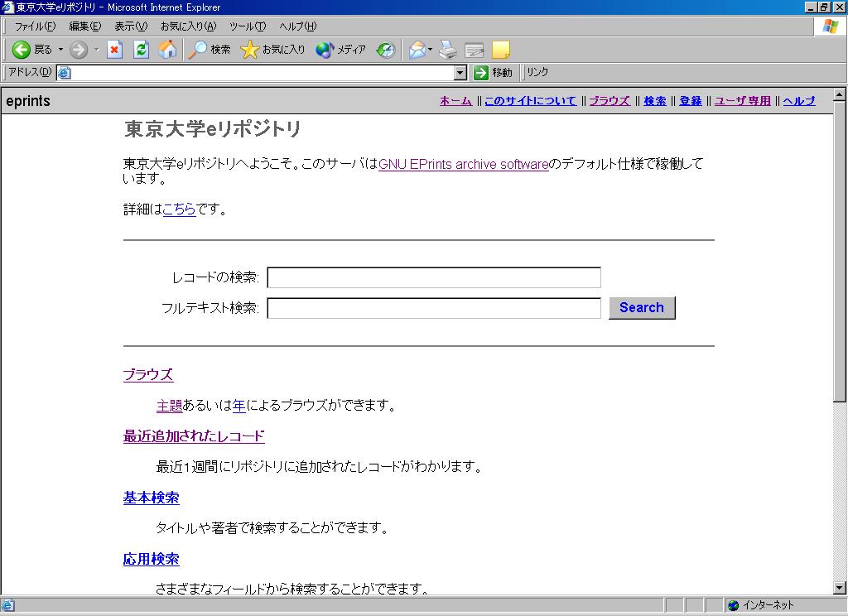Image resolution: width=848 pixels, height=616 pixels.
Task: Expand the Links (リンク) toolbar
Action: (537, 73)
